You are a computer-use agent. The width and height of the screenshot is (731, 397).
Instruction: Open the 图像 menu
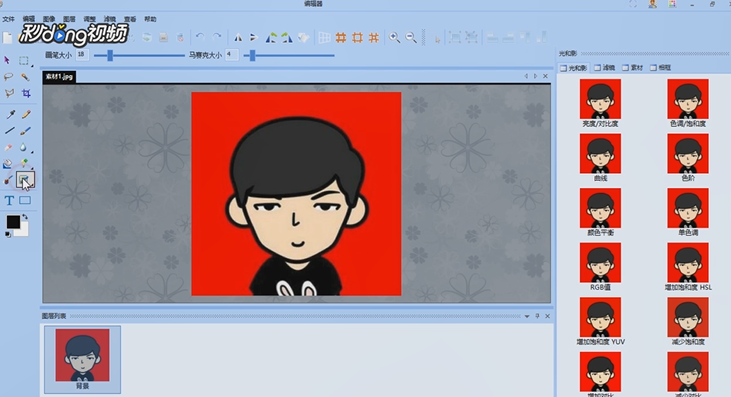(49, 19)
